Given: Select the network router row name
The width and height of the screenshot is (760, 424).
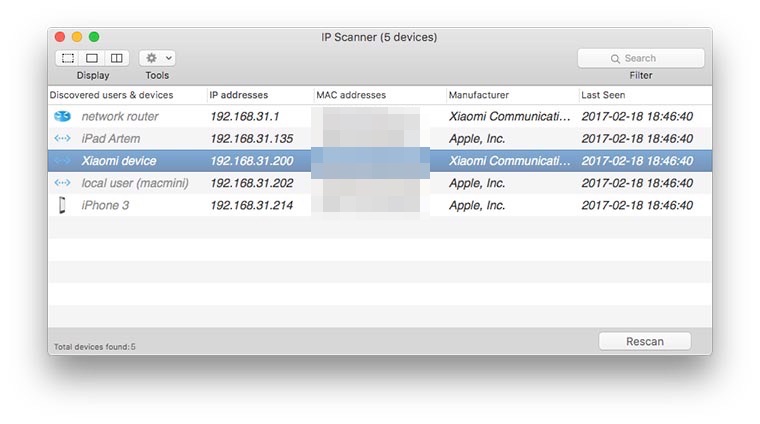Looking at the screenshot, I should (120, 116).
